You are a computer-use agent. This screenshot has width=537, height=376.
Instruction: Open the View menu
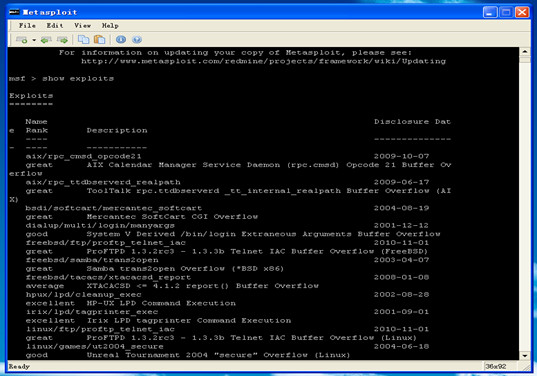(x=83, y=26)
